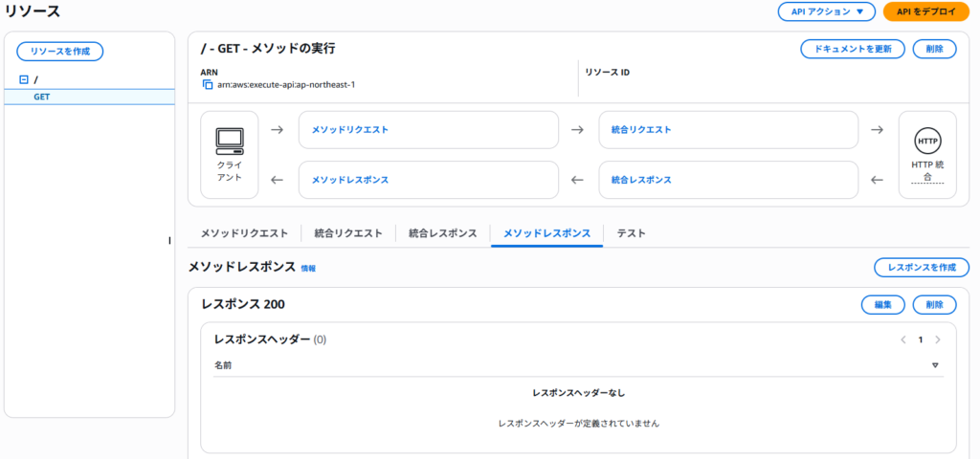Click the API をデプロイ button
Viewport: 980px width, 459px height.
920,11
